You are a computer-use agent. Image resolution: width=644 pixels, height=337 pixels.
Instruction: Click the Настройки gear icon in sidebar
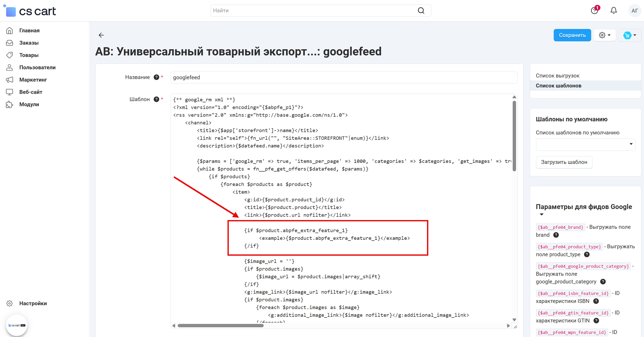point(9,303)
